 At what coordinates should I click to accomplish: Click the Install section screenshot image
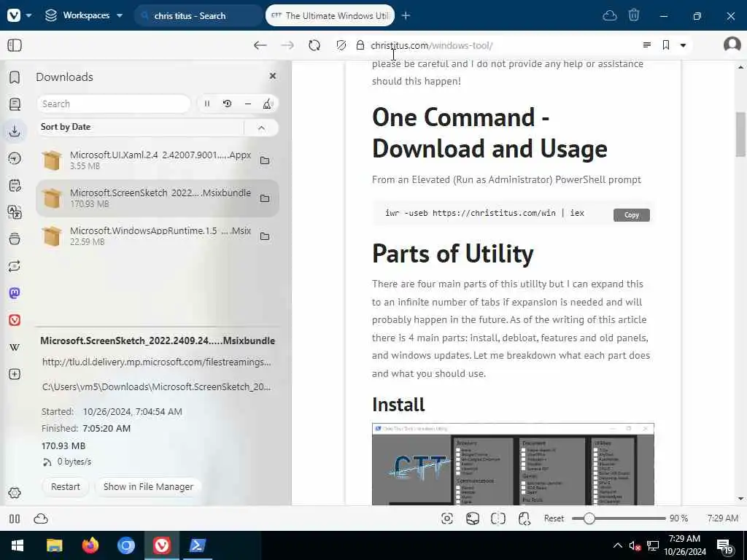tap(513, 464)
